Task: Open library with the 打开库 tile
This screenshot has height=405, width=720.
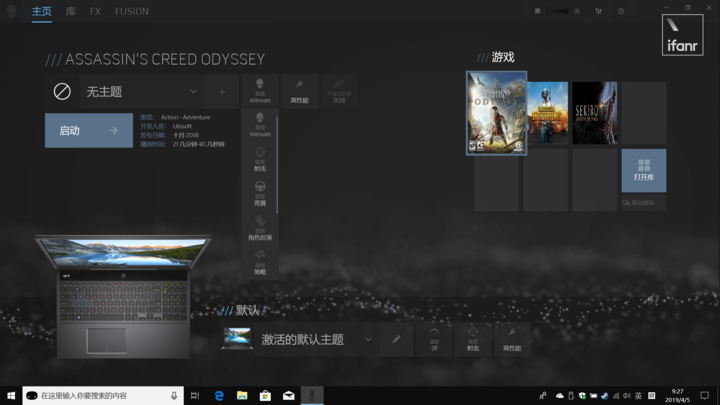Action: (x=644, y=170)
